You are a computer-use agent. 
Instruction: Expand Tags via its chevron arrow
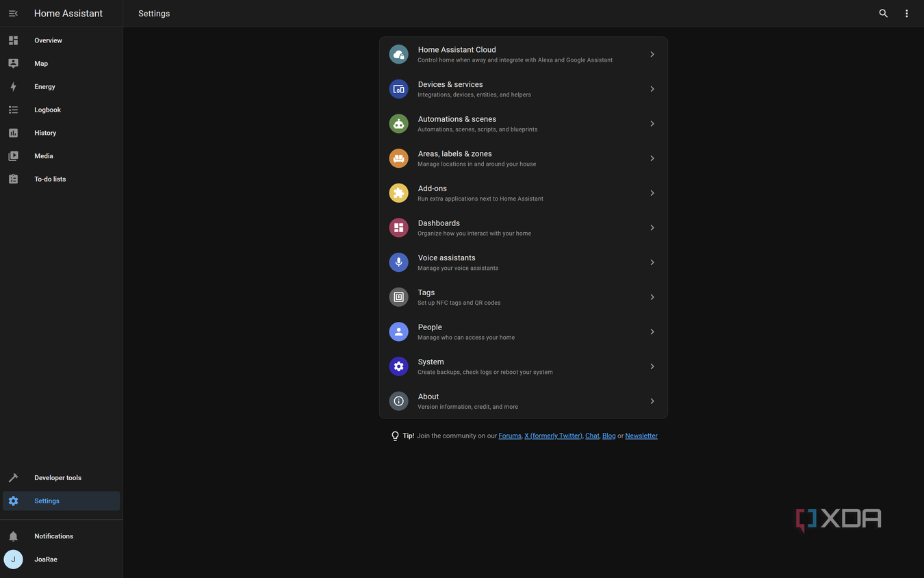pos(652,297)
